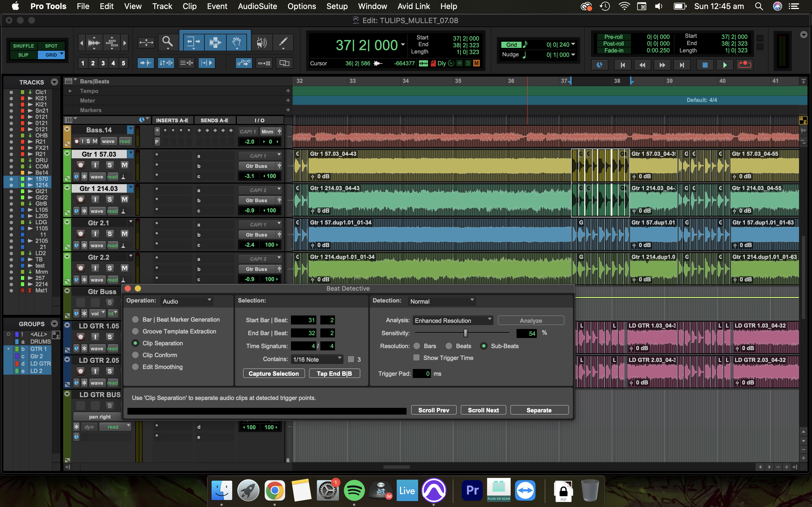This screenshot has height=507, width=812.
Task: Select the Grabber hand tool
Action: (x=237, y=42)
